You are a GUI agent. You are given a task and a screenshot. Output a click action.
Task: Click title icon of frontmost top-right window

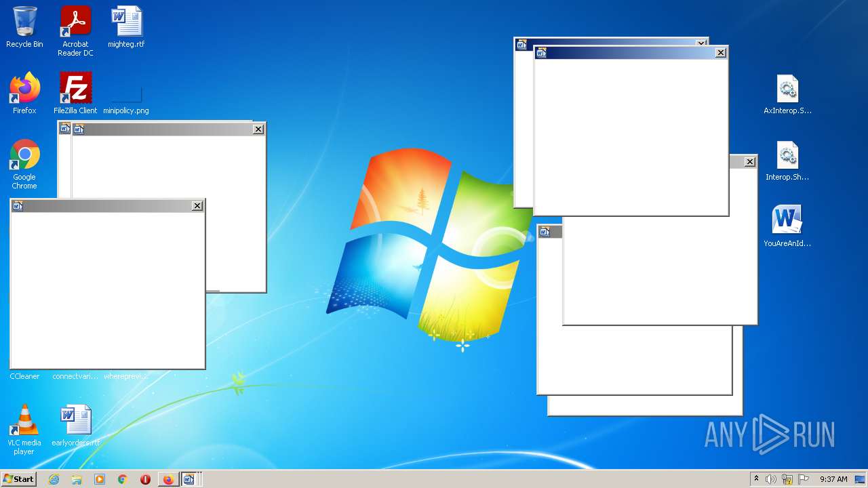[542, 53]
